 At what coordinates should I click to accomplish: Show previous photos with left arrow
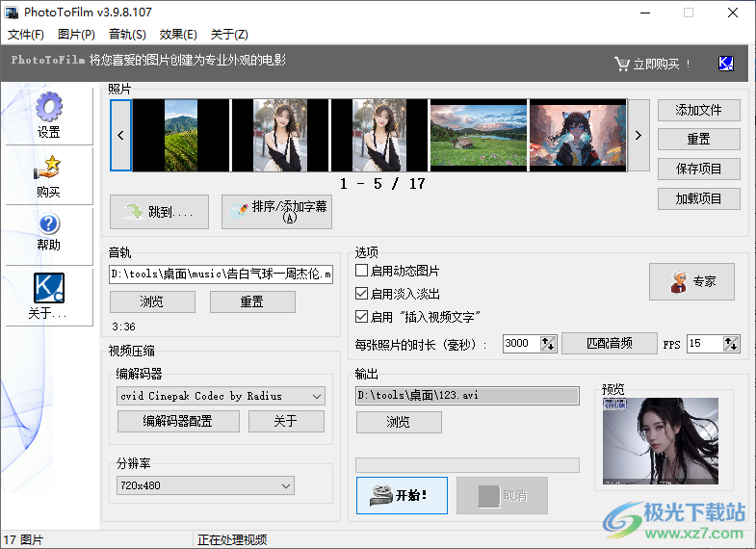(x=120, y=136)
